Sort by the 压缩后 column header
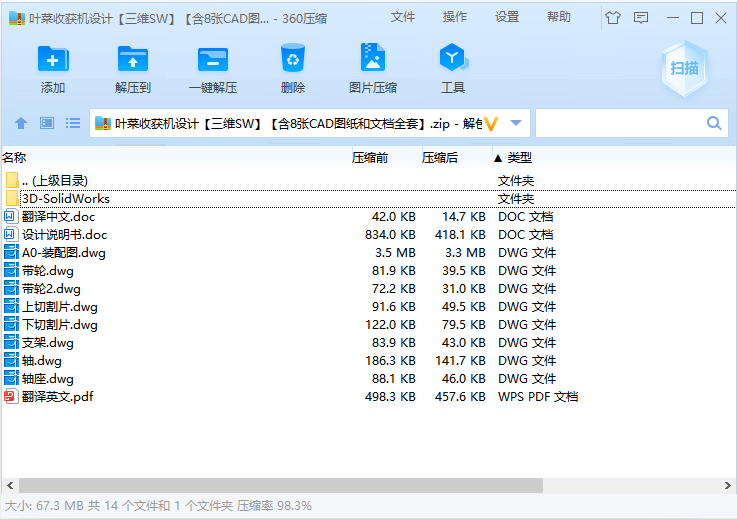The height and width of the screenshot is (519, 737). coord(456,157)
